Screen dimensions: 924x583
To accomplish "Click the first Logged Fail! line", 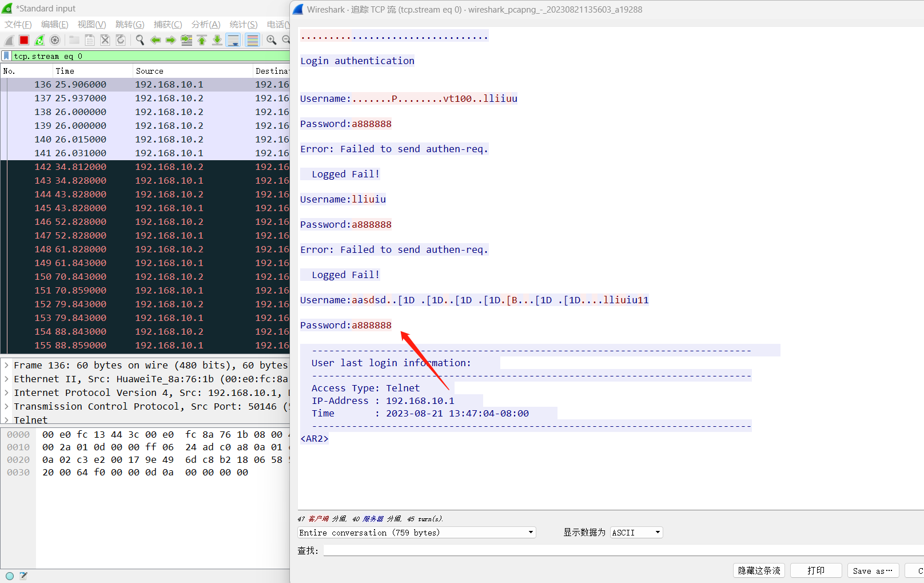I will 345,174.
